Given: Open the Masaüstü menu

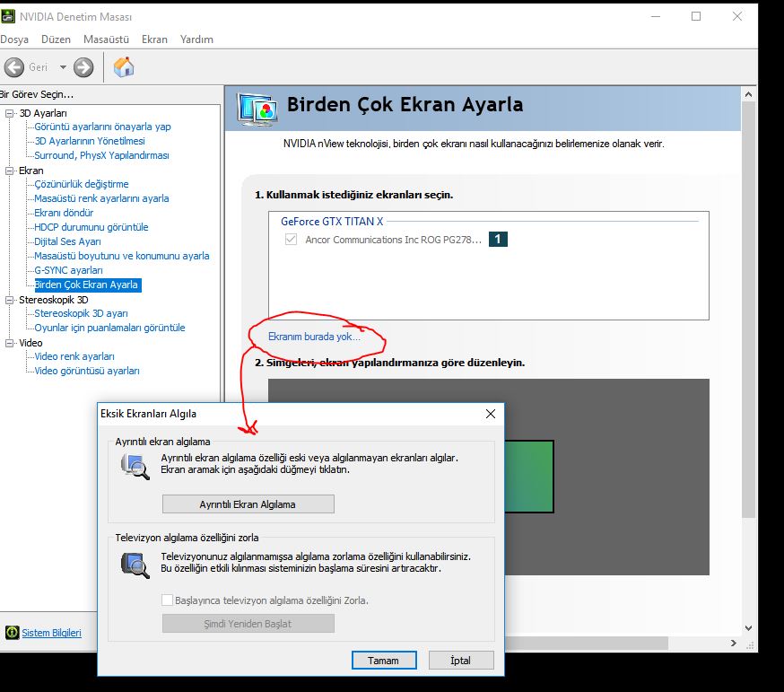Looking at the screenshot, I should click(x=106, y=39).
